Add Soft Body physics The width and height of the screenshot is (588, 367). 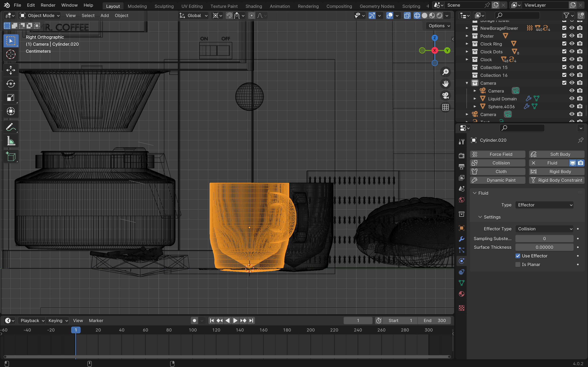[x=557, y=154]
